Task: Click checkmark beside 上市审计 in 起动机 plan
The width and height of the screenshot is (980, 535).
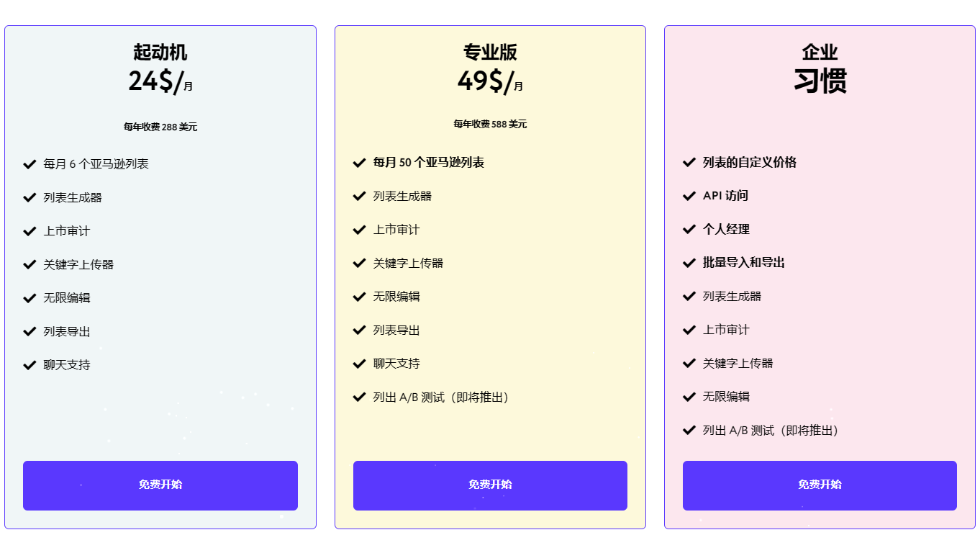Action: click(30, 231)
